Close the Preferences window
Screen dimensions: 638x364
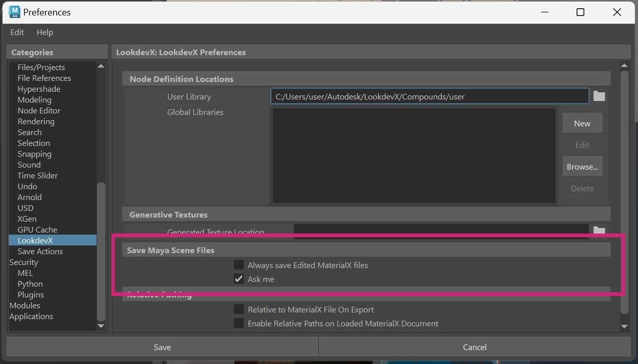click(x=617, y=12)
